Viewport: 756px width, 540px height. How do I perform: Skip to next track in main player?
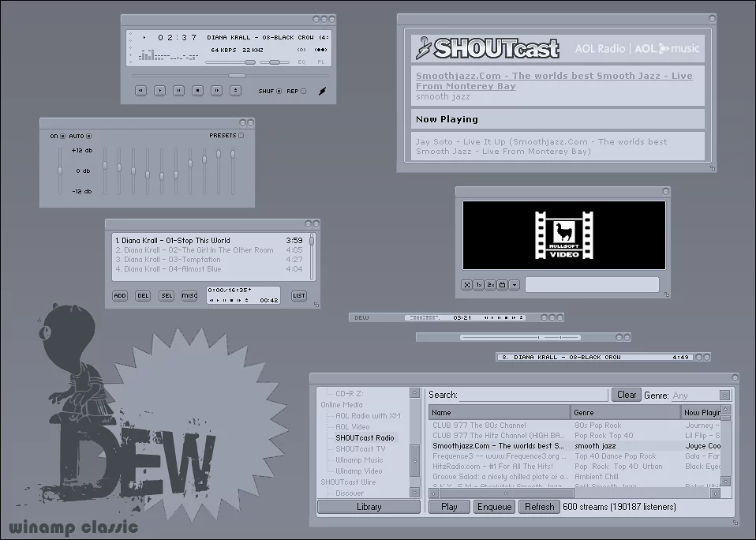pos(216,91)
